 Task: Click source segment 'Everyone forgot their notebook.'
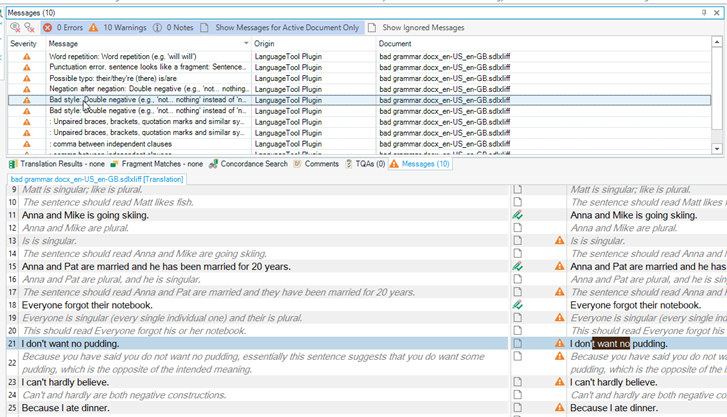pos(87,305)
